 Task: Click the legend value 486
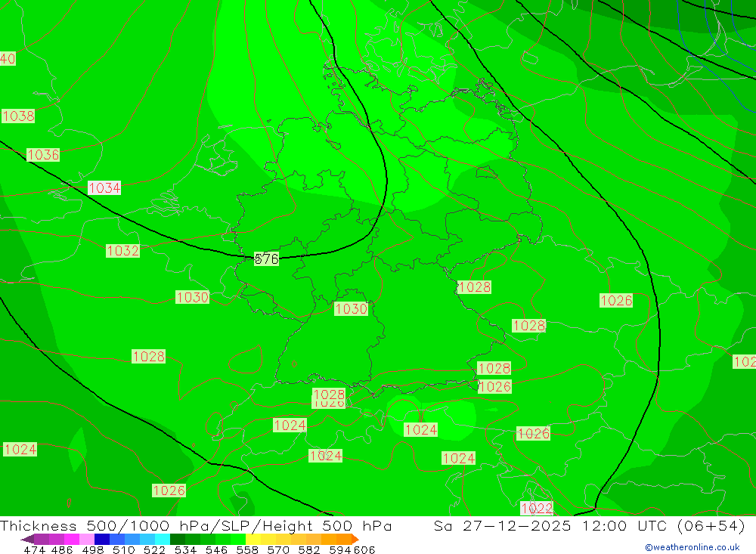(x=62, y=549)
